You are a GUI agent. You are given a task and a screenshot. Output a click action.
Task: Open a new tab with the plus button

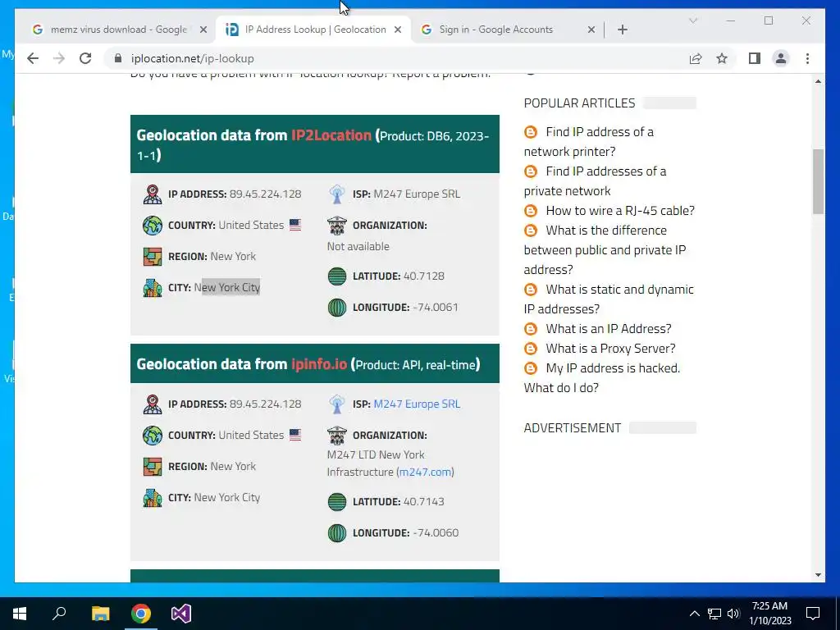(x=623, y=30)
